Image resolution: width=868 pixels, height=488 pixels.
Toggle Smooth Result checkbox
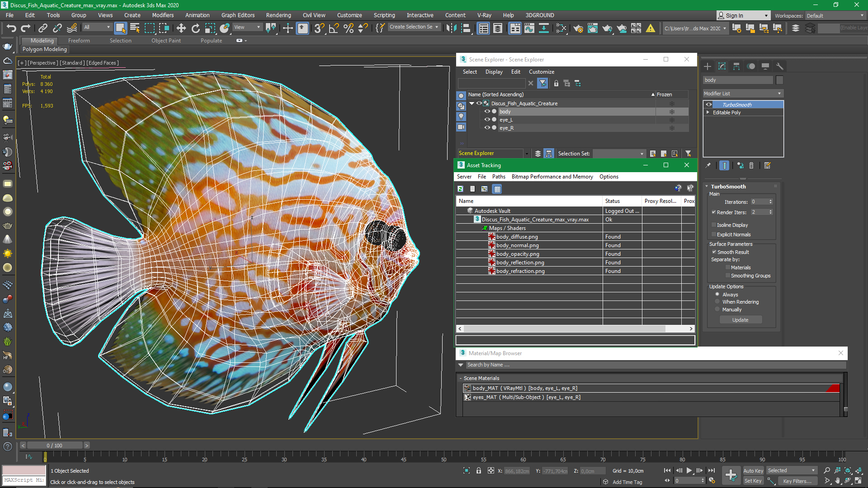pyautogui.click(x=714, y=252)
